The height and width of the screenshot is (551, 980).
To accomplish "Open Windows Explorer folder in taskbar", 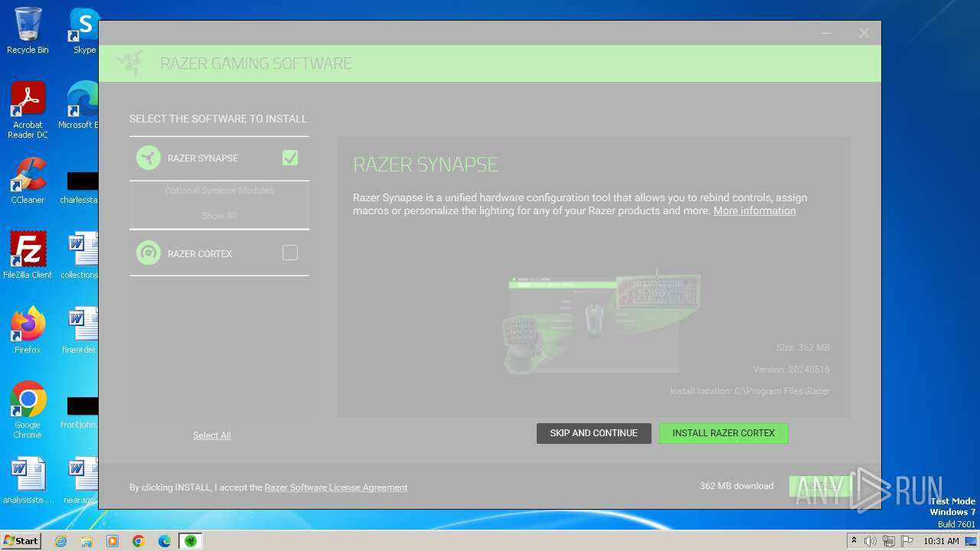I will [x=87, y=541].
